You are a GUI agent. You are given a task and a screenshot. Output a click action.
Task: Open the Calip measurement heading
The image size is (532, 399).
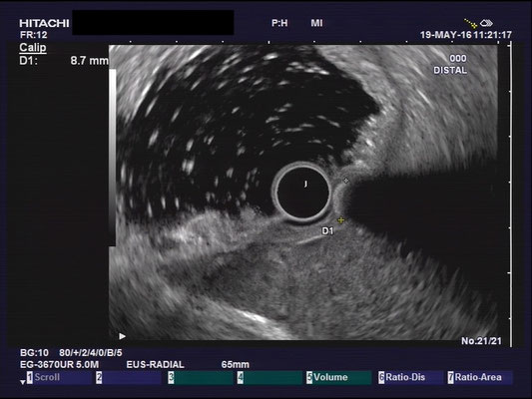pyautogui.click(x=33, y=48)
